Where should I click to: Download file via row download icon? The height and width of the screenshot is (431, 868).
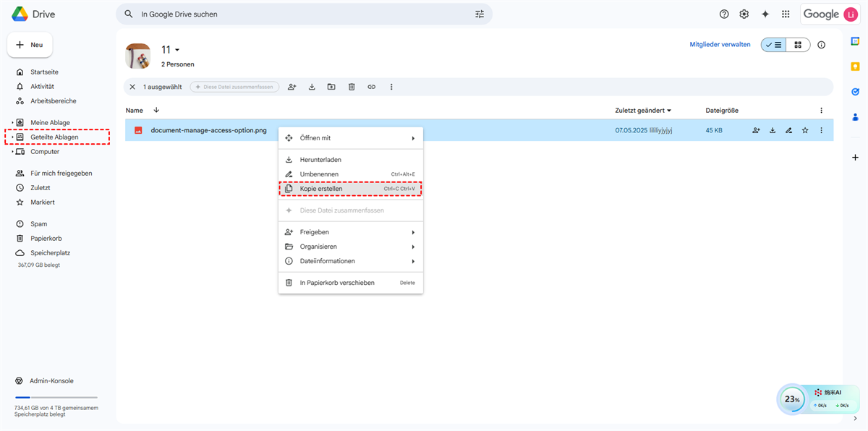[773, 130]
